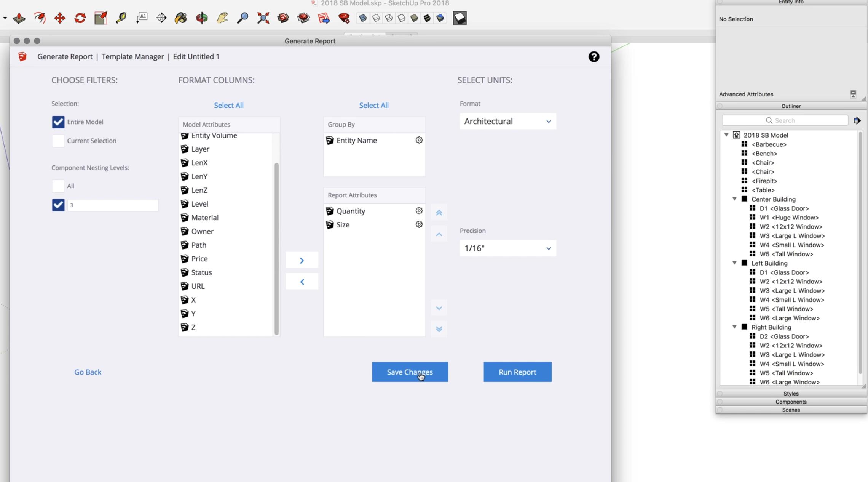Enable the X-Ray face style
Screen dimensions: 868x482
tap(363, 18)
